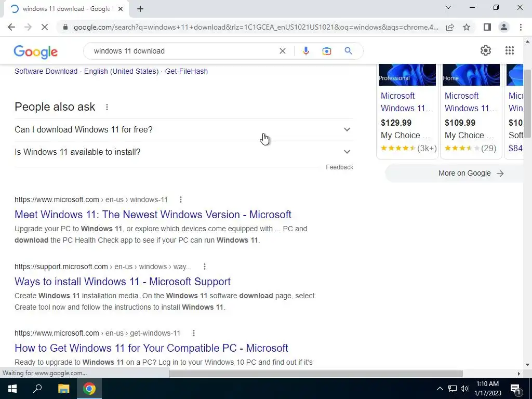Screen dimensions: 532x399
Task: Open Google apps grid
Action: (509, 50)
